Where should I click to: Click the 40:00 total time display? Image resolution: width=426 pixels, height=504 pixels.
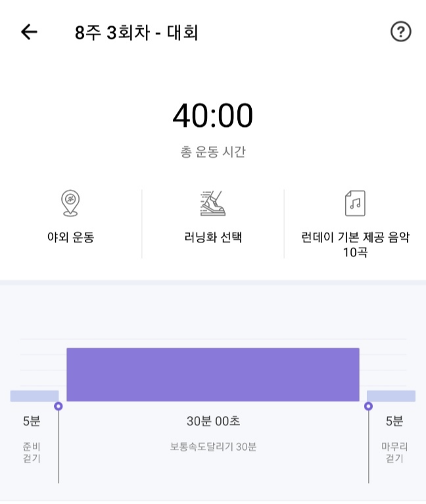[212, 117]
